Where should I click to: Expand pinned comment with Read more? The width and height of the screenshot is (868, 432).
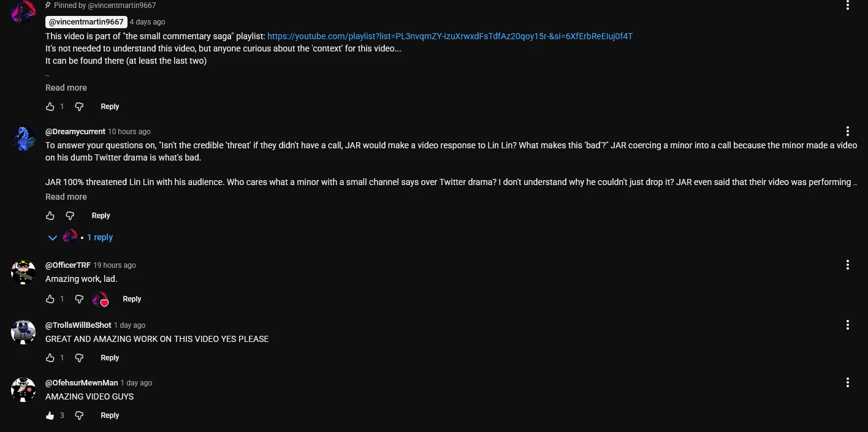tap(66, 88)
